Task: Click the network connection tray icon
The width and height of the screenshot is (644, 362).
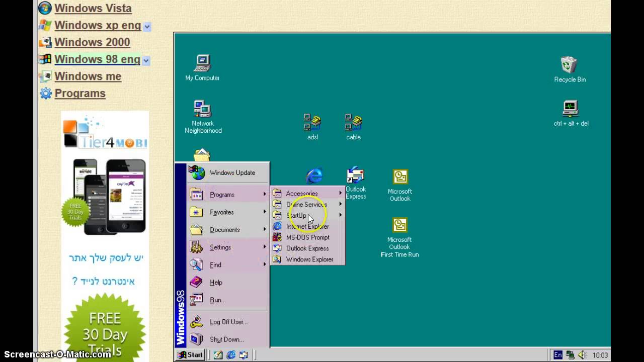Action: 570,355
